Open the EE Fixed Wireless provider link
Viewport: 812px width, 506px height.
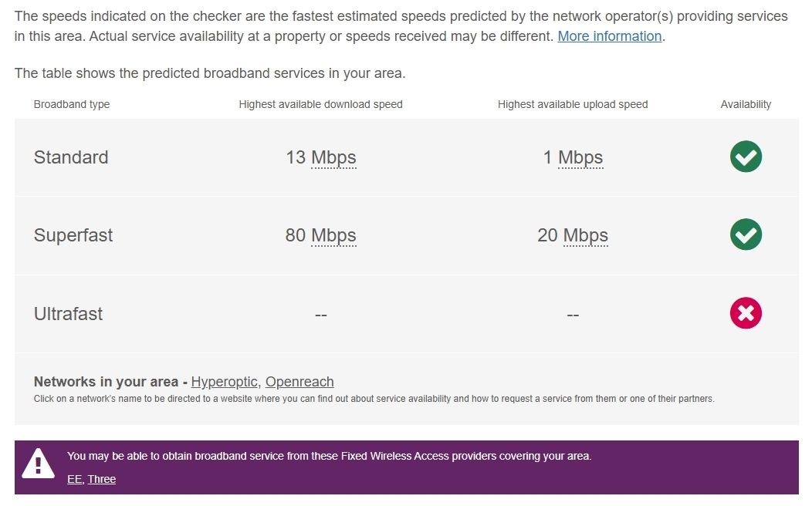click(x=74, y=479)
